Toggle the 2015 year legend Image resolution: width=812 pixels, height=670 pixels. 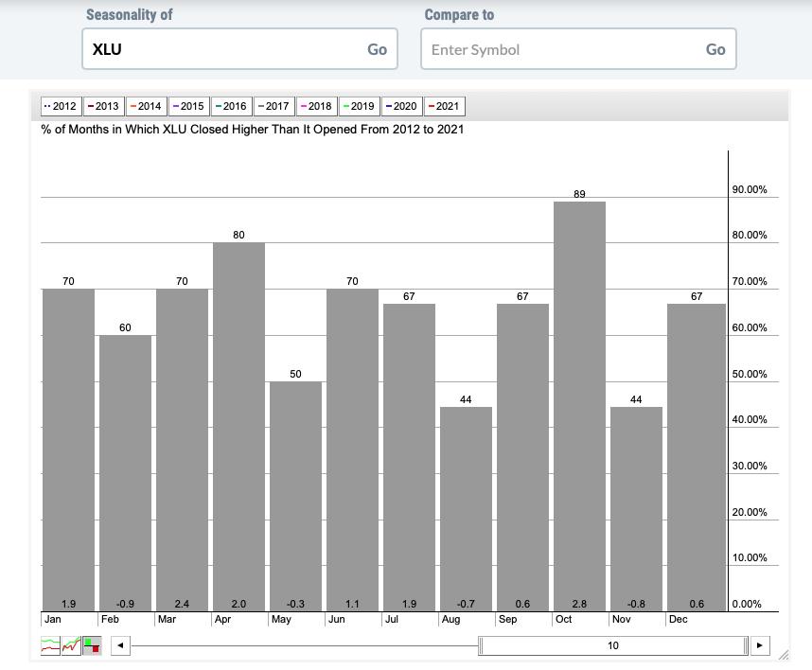[x=188, y=106]
